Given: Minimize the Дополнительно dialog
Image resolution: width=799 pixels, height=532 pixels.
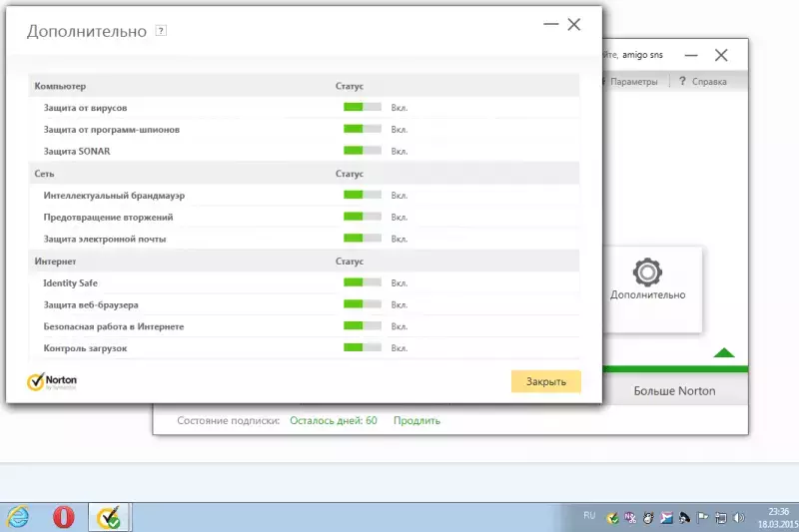Looking at the screenshot, I should tap(551, 24).
